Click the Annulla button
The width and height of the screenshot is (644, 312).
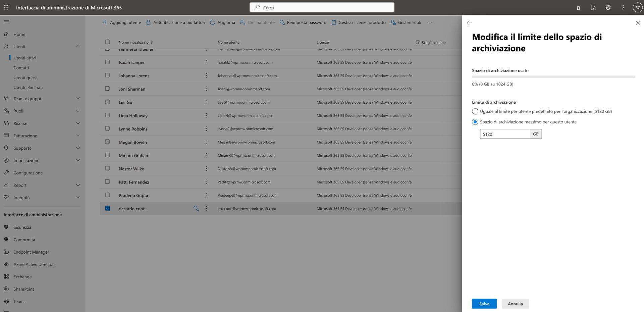coord(515,304)
